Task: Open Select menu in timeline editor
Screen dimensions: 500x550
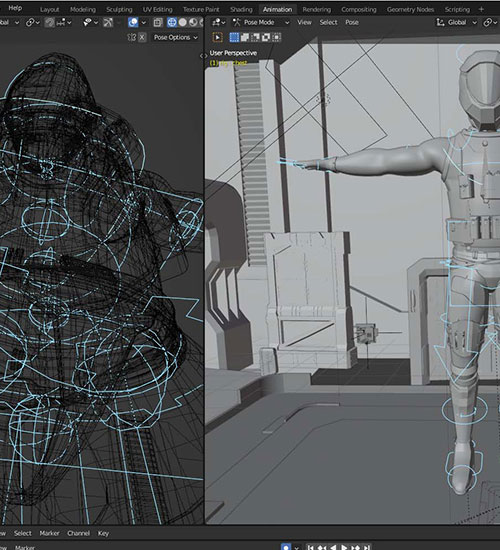Action: coord(23,534)
